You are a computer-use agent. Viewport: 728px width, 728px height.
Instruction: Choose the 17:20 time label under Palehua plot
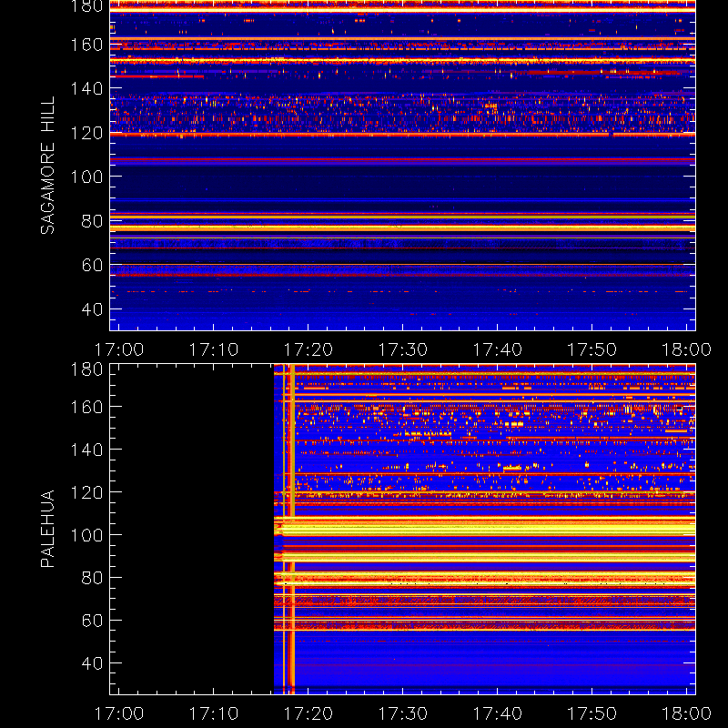pos(308,713)
